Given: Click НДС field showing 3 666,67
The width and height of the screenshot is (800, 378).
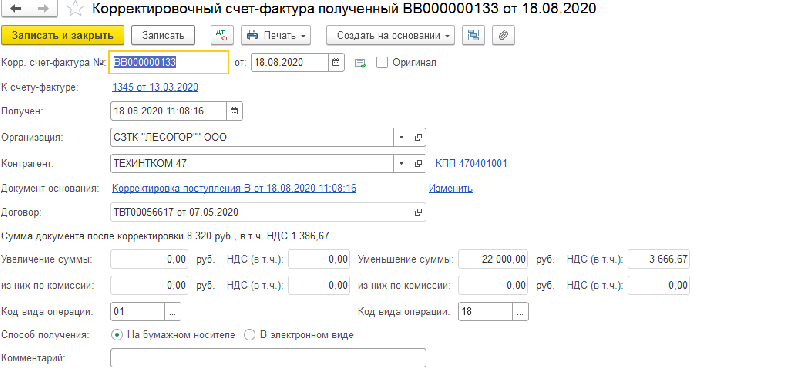Looking at the screenshot, I should tap(659, 259).
